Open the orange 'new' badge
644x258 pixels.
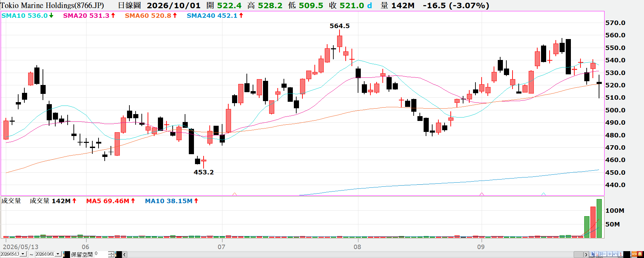pos(634,254)
